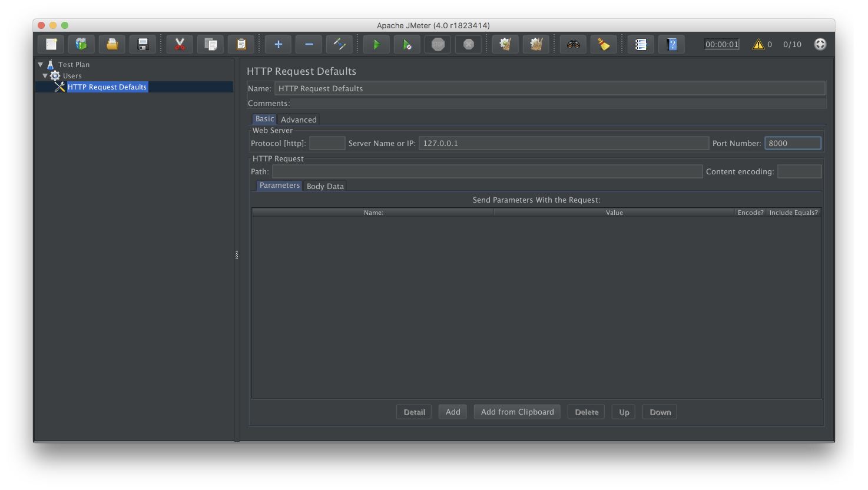Start the test run
The image size is (868, 490).
[376, 44]
